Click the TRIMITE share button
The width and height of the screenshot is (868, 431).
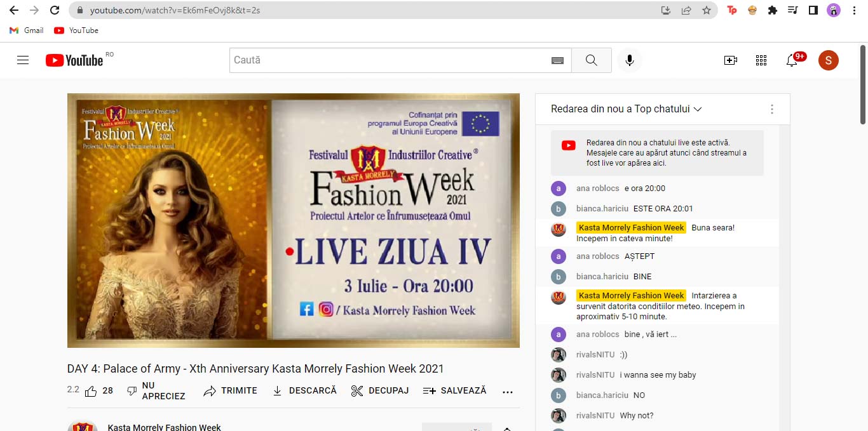(230, 391)
